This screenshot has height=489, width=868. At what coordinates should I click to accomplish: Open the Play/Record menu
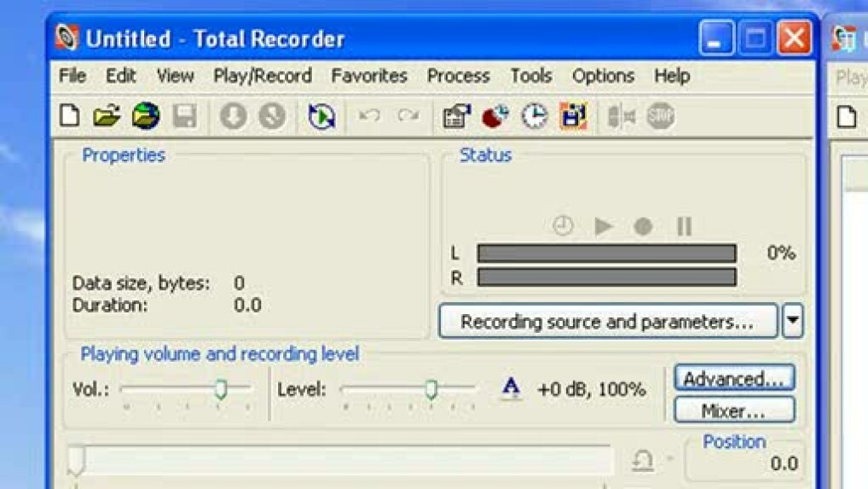coord(262,76)
